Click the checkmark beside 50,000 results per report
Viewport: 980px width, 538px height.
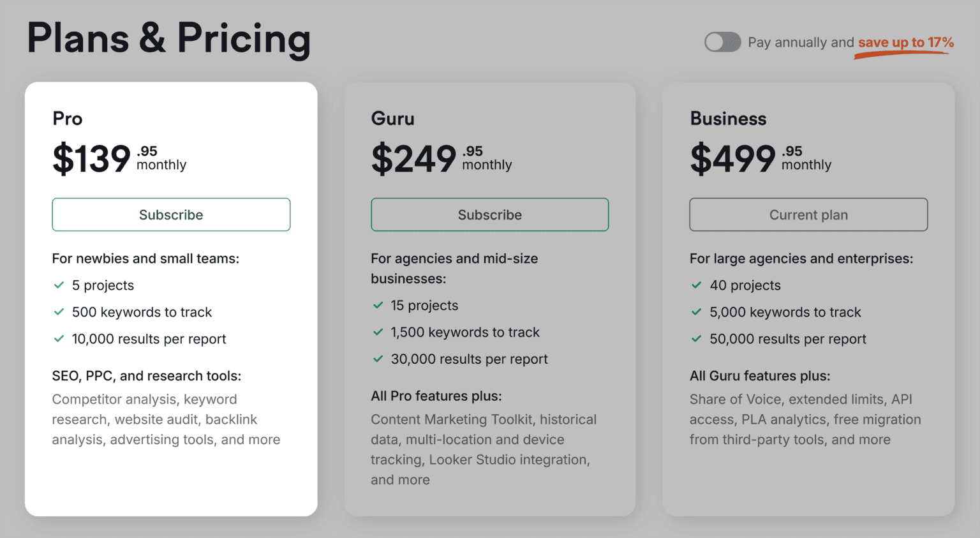[x=697, y=339]
